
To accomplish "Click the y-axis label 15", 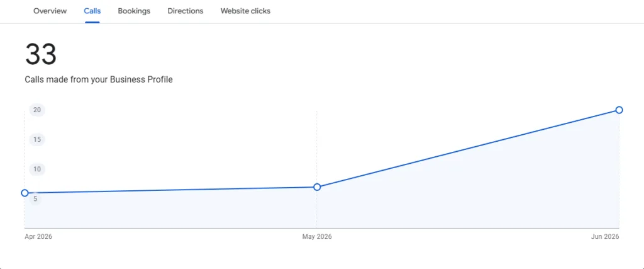I will point(37,139).
